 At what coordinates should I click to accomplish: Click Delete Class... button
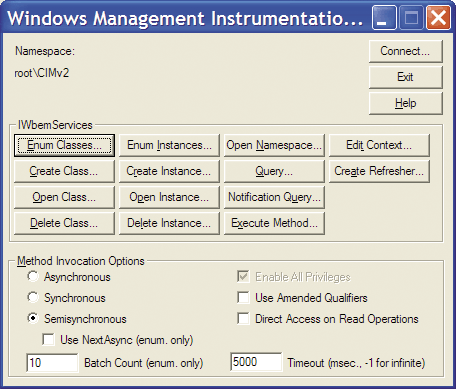(64, 223)
